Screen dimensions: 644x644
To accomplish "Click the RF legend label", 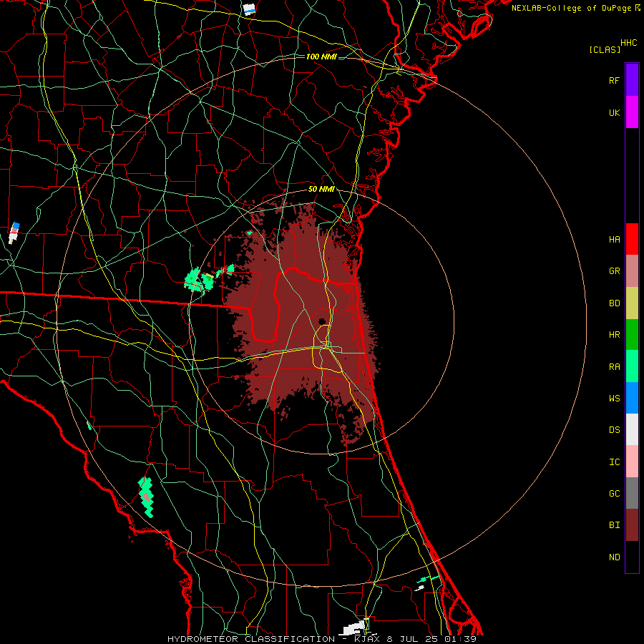I will [x=614, y=80].
